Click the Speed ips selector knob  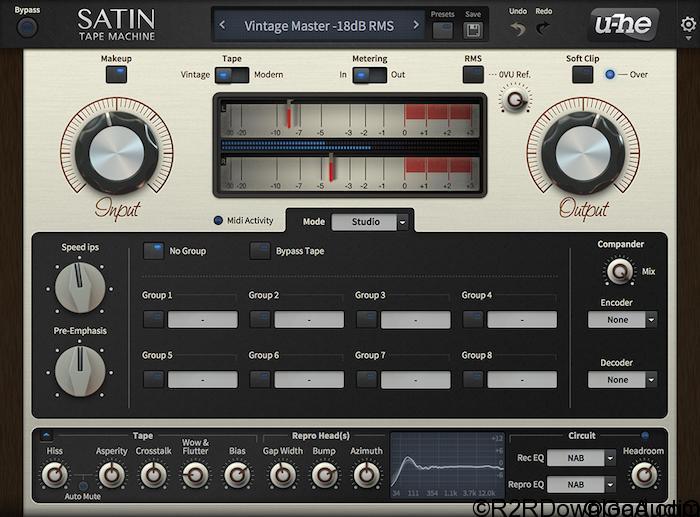coord(80,288)
